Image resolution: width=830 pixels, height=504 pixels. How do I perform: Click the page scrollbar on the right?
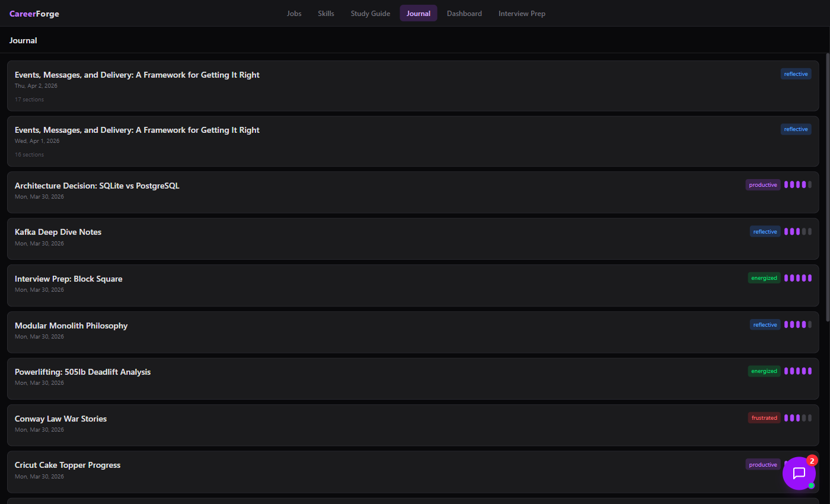[827, 178]
